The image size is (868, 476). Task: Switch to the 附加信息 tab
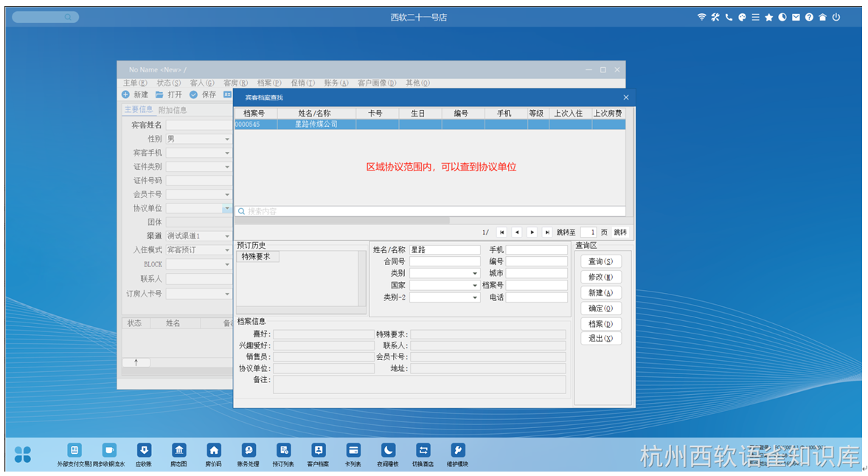click(x=173, y=110)
